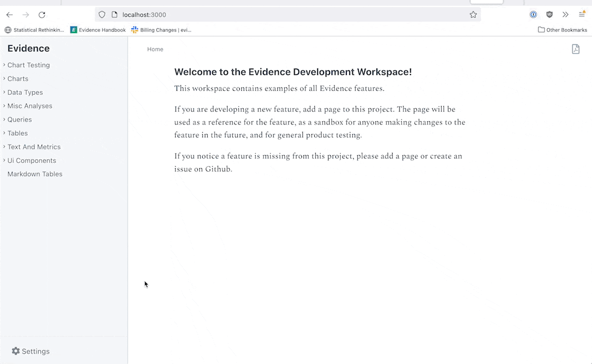
Task: Expand the Tables chevron
Action: [x=4, y=133]
